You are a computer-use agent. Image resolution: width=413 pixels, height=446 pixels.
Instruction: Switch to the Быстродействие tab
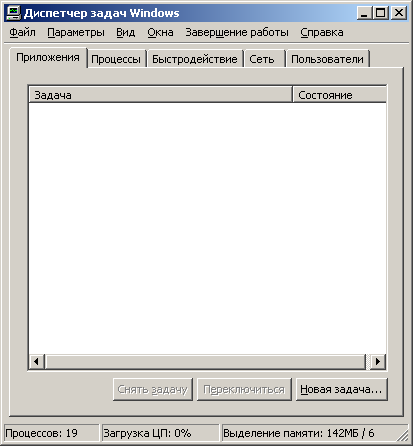pos(195,59)
